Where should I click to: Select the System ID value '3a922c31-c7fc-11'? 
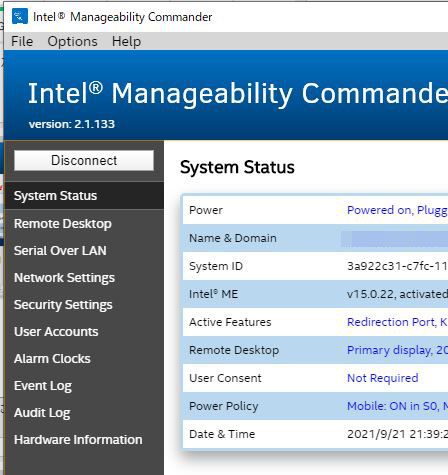coord(397,266)
